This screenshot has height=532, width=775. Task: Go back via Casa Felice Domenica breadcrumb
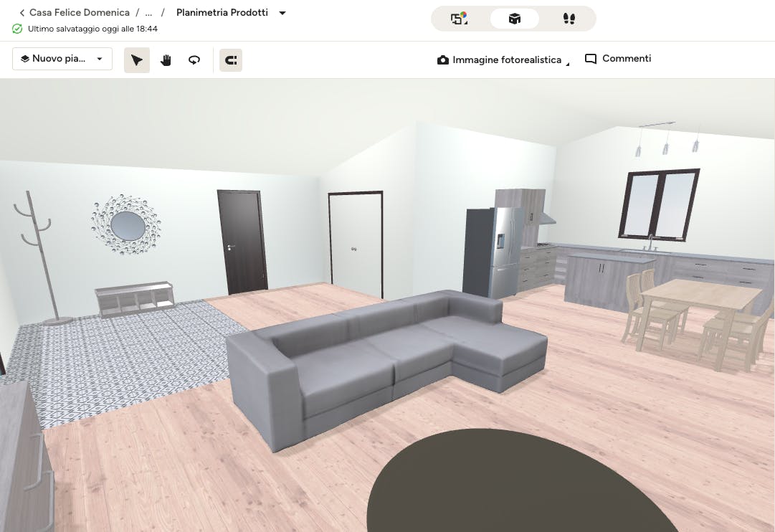coord(79,12)
